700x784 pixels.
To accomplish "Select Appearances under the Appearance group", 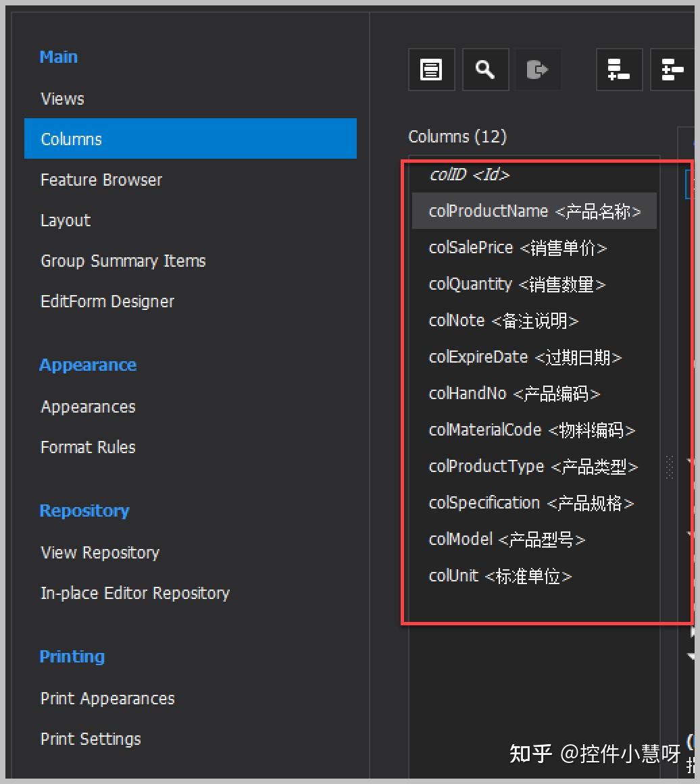I will pyautogui.click(x=87, y=407).
